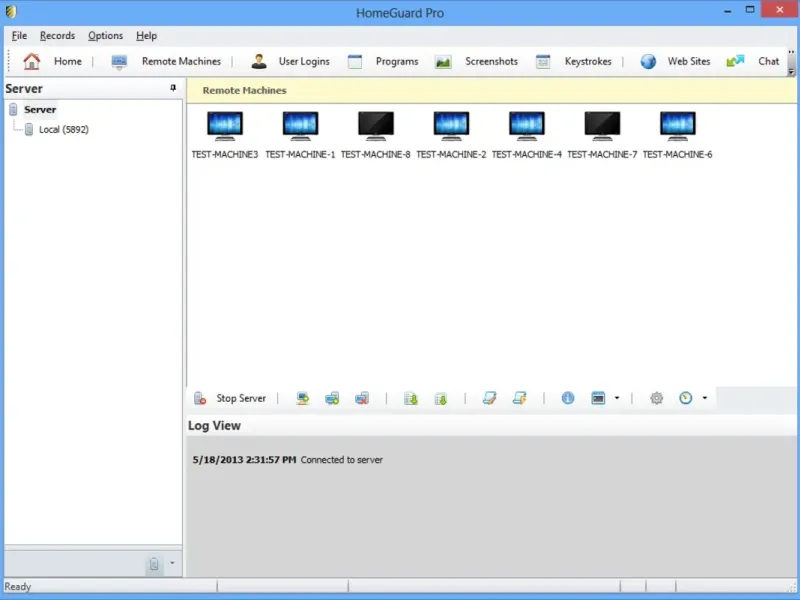
Task: Expand dropdown arrow next to console icon
Action: tap(617, 398)
